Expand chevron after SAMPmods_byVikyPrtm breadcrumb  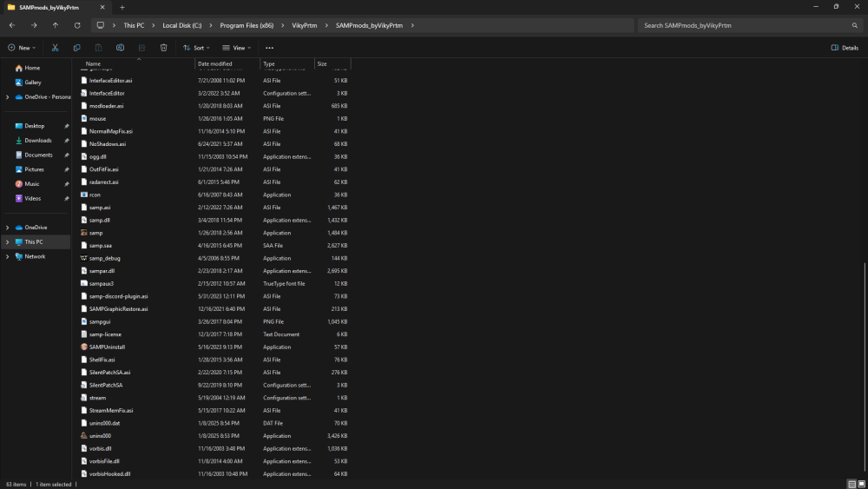412,25
